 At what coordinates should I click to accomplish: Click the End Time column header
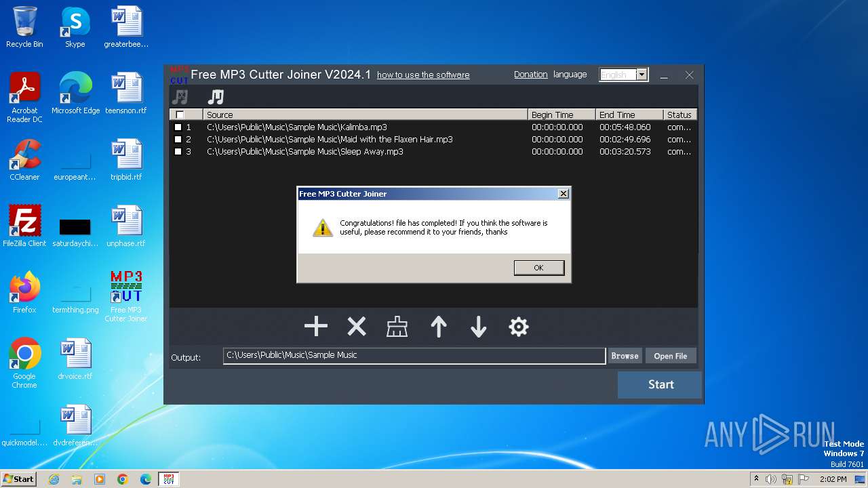click(x=629, y=115)
